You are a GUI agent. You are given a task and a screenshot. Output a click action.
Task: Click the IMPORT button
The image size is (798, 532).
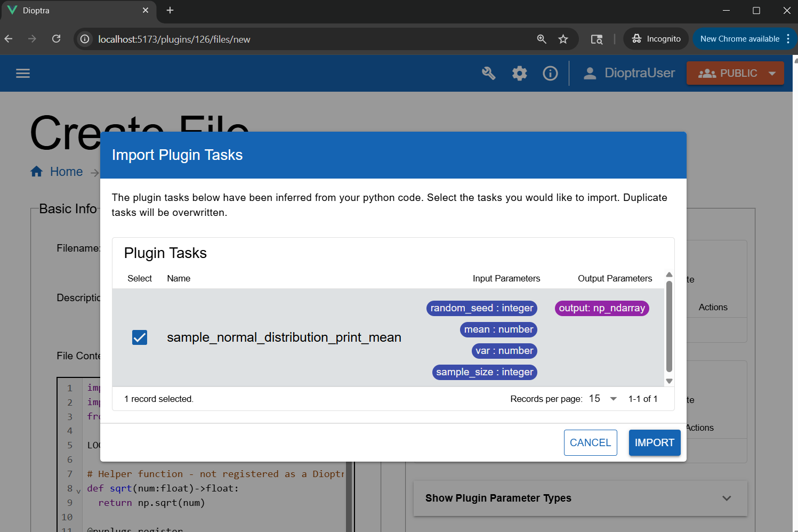[654, 442]
